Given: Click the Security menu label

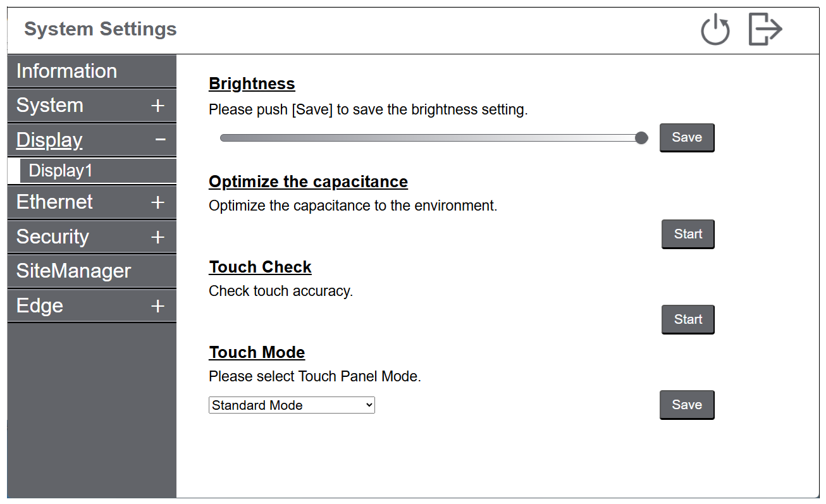Looking at the screenshot, I should [52, 237].
